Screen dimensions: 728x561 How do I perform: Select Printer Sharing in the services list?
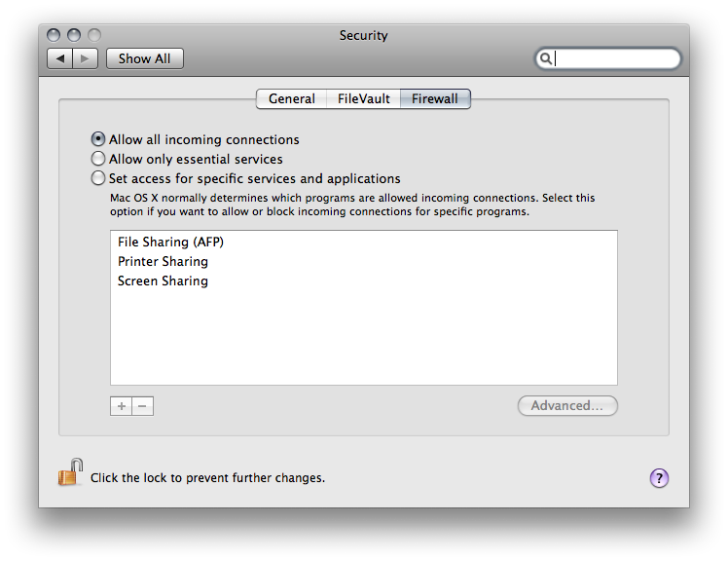[364, 261]
